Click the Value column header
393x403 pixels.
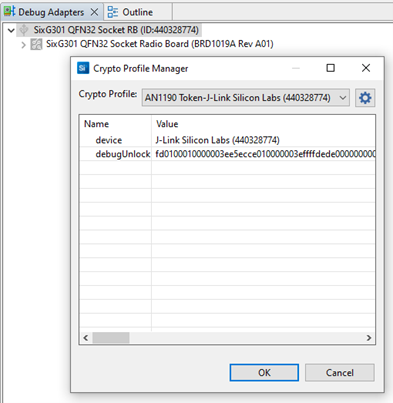[263, 124]
